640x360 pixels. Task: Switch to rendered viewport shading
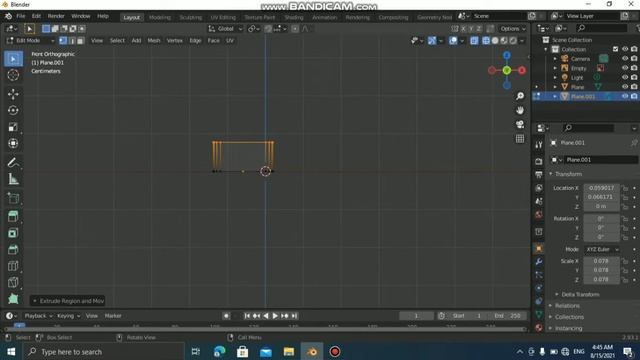point(513,40)
